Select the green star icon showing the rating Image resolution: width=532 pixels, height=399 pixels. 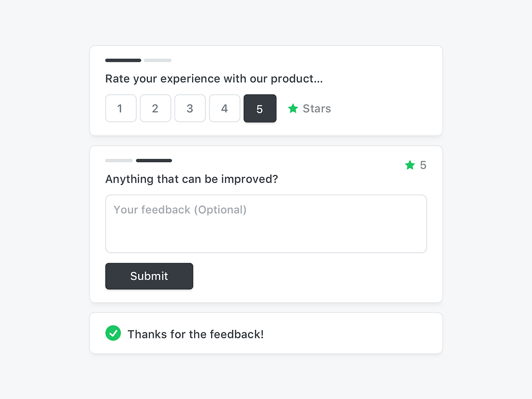(409, 165)
